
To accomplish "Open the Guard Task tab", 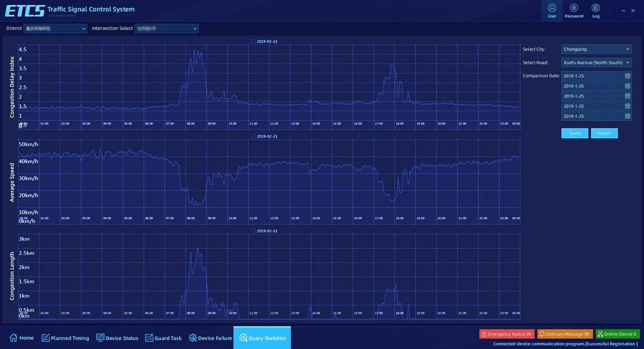I will click(x=163, y=338).
